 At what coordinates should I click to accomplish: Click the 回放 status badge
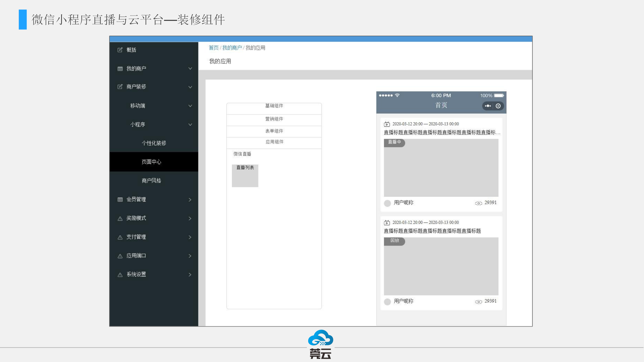pos(394,241)
